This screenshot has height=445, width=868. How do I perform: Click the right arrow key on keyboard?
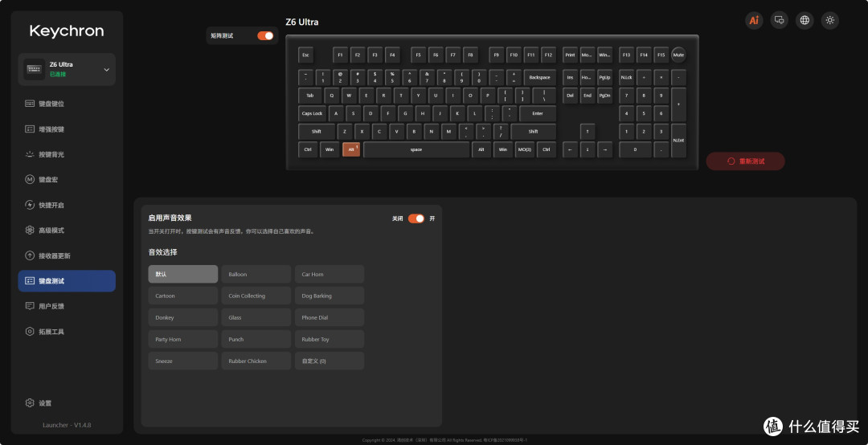coord(604,149)
